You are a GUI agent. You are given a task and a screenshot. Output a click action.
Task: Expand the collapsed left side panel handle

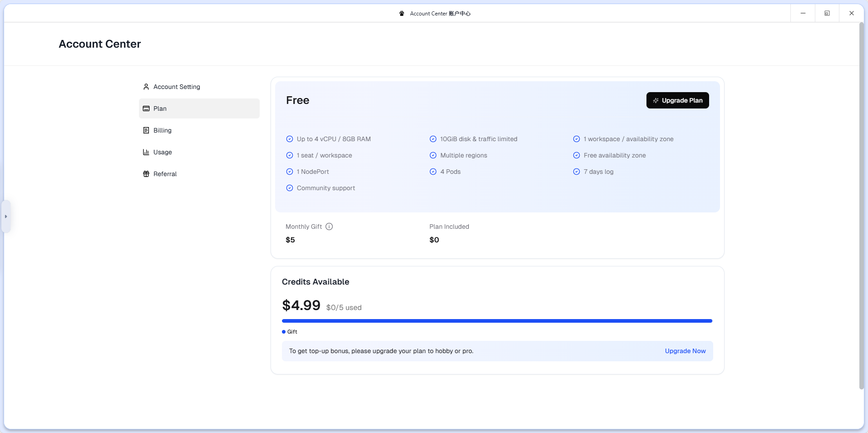click(x=6, y=216)
